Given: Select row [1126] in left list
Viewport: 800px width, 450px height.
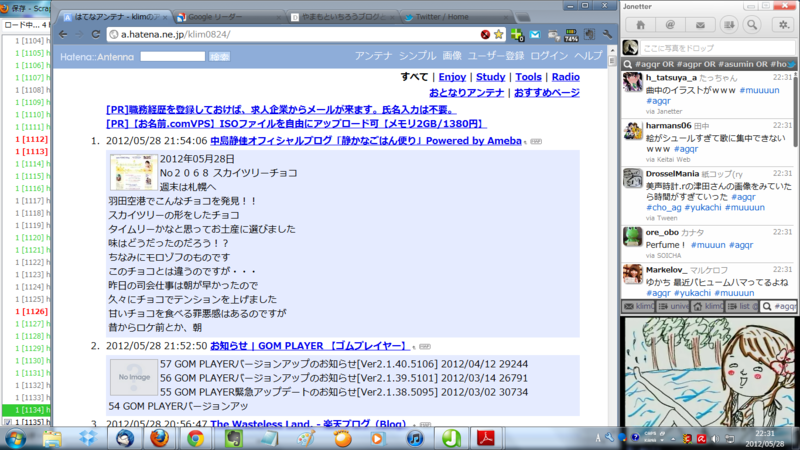Looking at the screenshot, I should click(31, 311).
